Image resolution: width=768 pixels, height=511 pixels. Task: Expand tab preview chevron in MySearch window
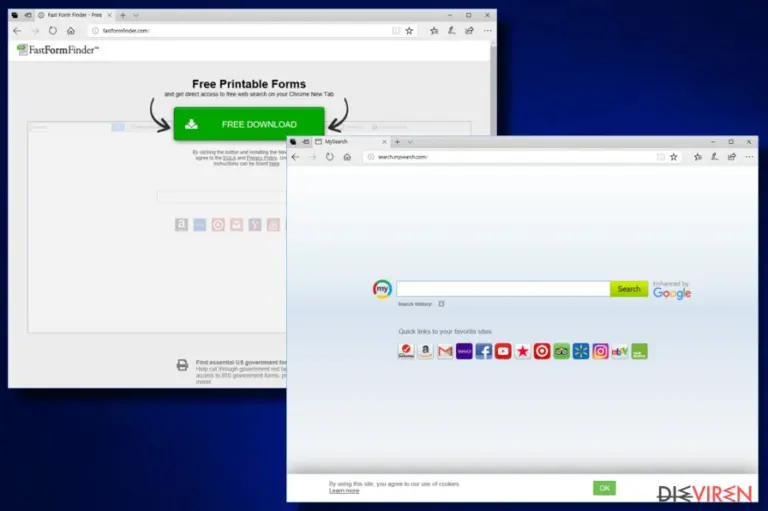click(x=410, y=142)
